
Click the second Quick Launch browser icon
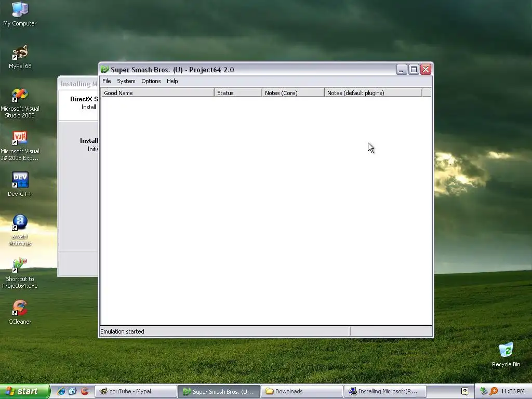[x=73, y=391]
